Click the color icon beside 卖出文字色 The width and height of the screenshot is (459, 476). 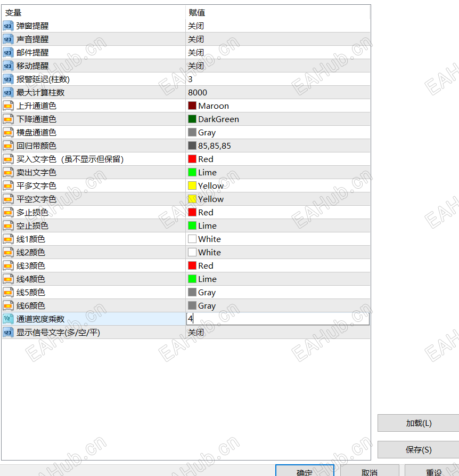(x=8, y=172)
